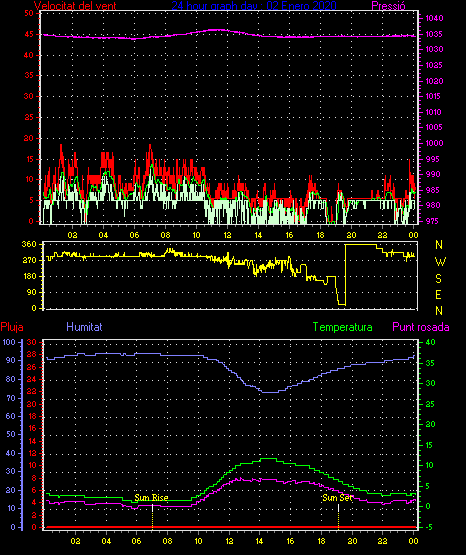Click the 'Sun Set' marker label
The image size is (466, 555).
point(338,498)
